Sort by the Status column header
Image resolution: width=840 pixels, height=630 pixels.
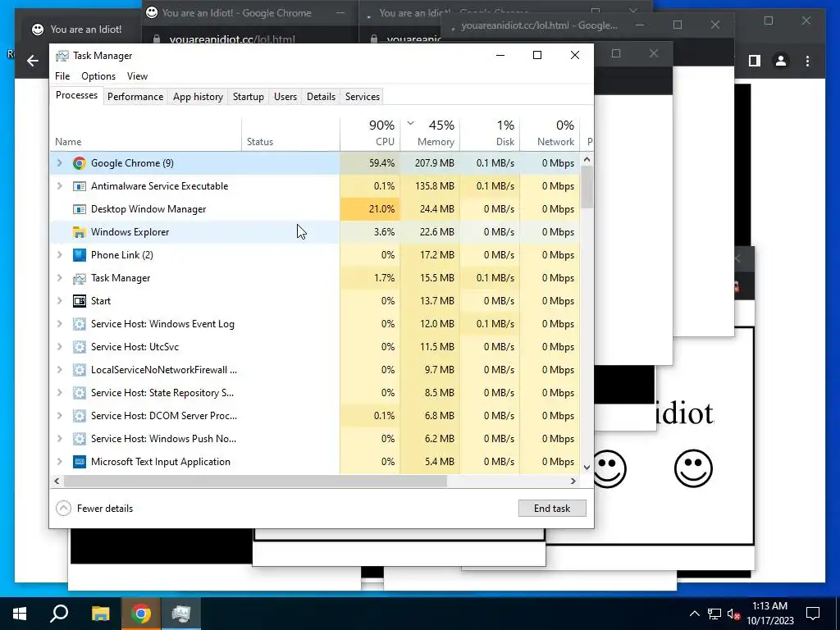click(291, 132)
